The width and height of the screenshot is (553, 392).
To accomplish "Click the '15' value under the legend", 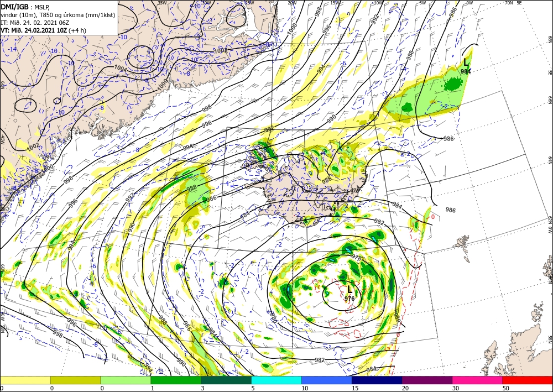I will tap(355, 388).
